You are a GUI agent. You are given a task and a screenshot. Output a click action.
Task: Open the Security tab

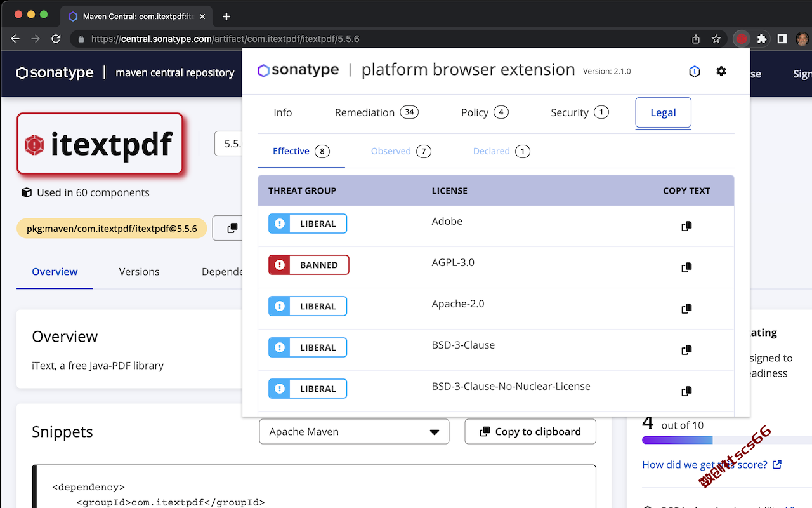[580, 112]
